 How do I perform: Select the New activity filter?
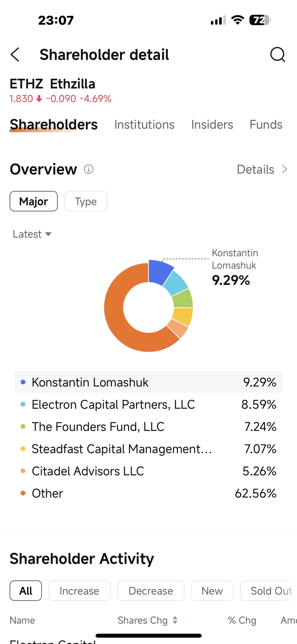[x=212, y=591]
